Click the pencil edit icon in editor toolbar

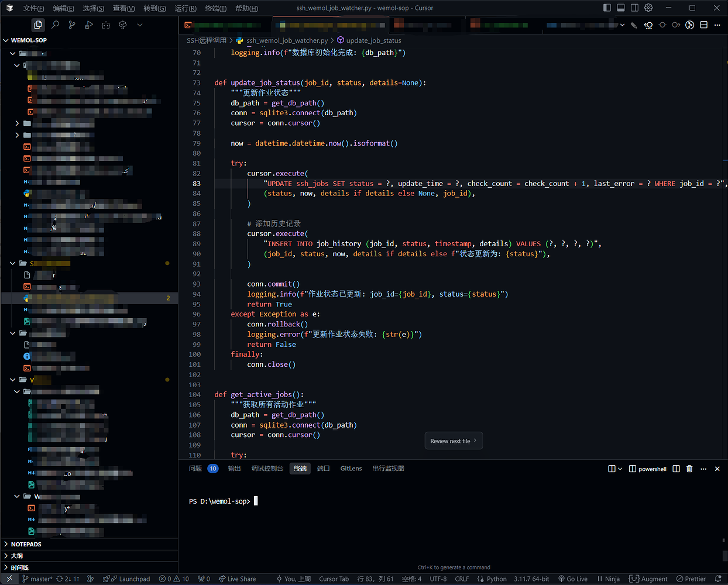point(634,25)
